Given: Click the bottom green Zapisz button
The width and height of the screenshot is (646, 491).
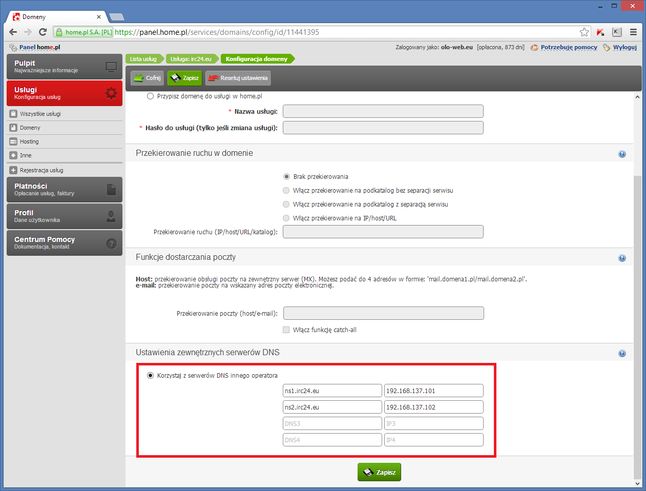Looking at the screenshot, I should (379, 472).
